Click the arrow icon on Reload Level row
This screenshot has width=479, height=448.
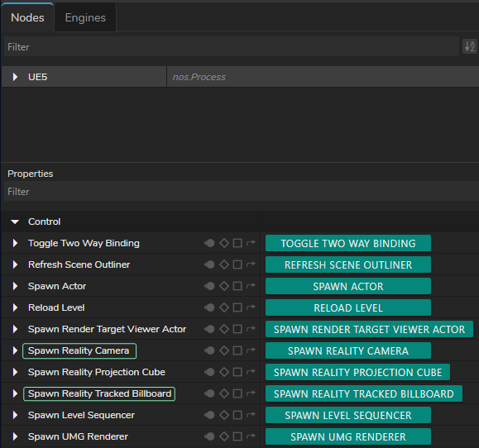[x=251, y=307]
